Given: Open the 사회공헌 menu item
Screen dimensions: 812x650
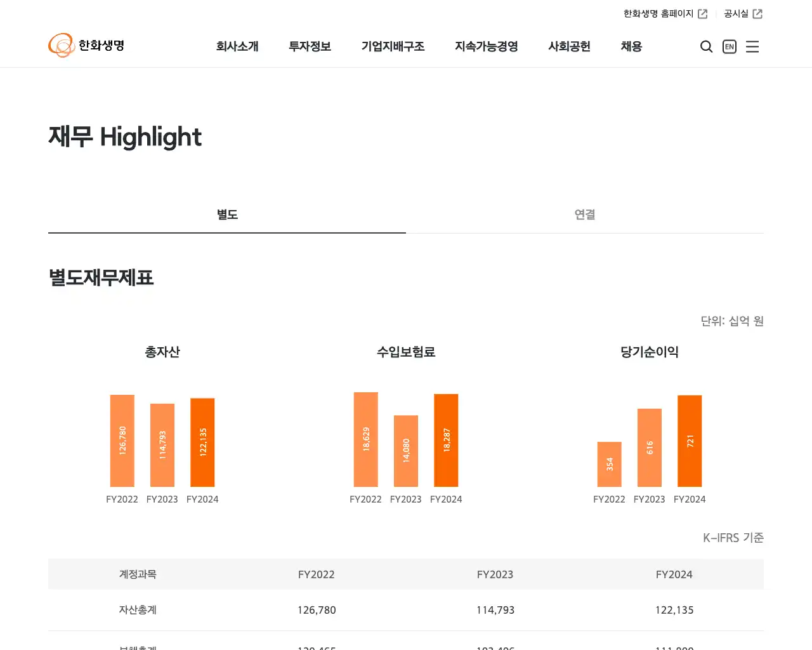Looking at the screenshot, I should point(569,46).
